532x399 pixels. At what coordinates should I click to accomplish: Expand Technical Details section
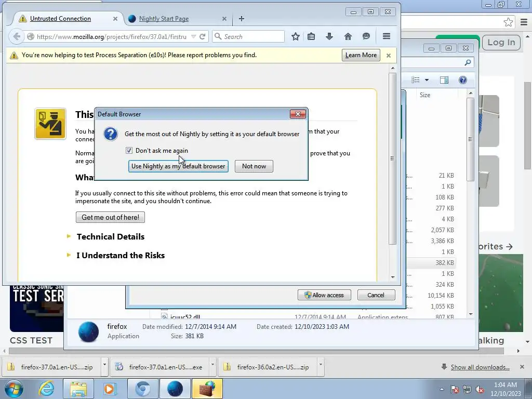(110, 236)
